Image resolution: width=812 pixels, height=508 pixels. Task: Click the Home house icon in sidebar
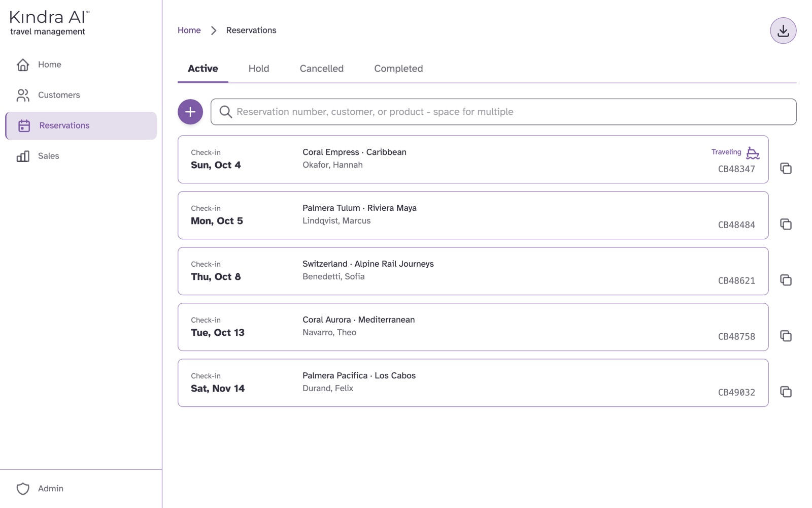[x=23, y=65]
